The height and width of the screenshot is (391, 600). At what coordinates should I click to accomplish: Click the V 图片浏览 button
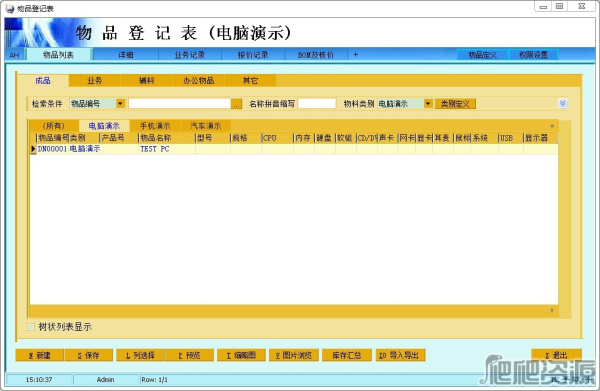293,355
